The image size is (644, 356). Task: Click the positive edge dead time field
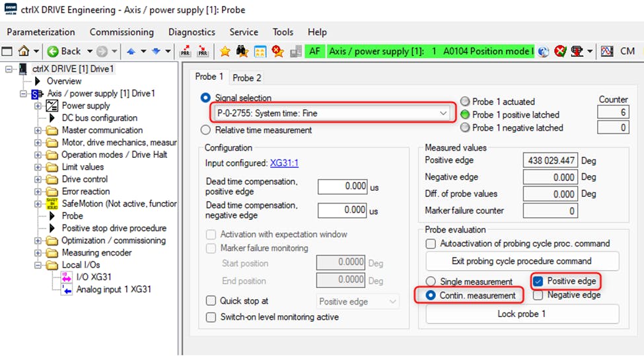(342, 186)
